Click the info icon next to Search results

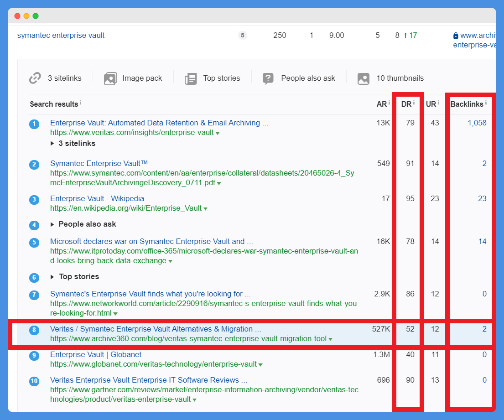click(80, 103)
